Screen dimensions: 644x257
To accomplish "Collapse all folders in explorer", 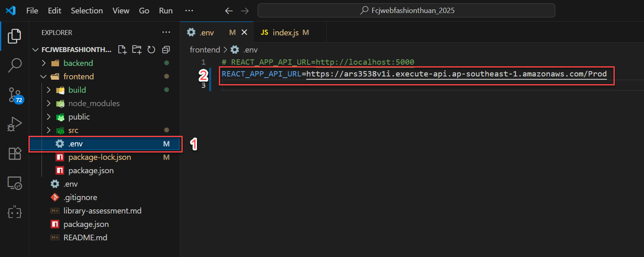I will [166, 50].
